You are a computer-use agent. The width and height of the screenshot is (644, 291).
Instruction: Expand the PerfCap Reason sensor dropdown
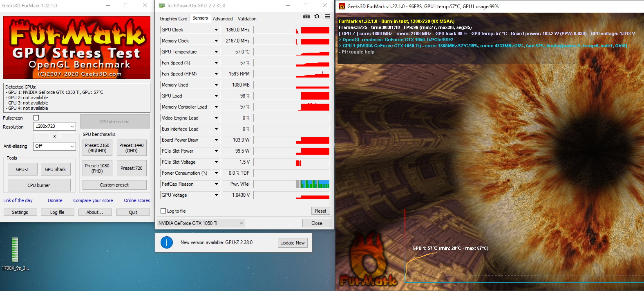point(216,184)
